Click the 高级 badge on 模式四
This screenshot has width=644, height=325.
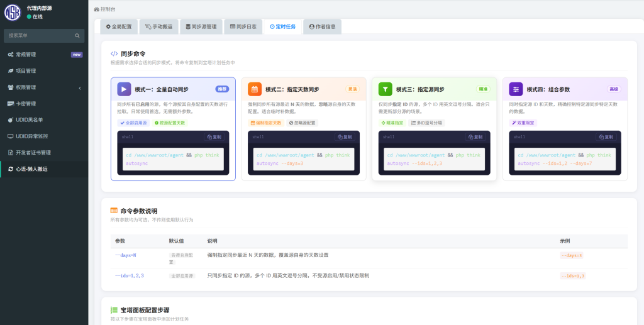614,89
